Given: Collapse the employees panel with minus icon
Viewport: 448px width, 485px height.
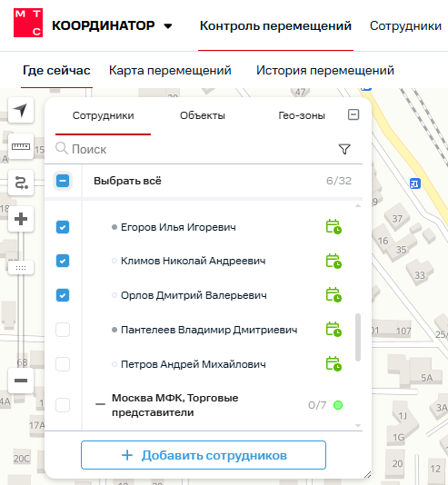Looking at the screenshot, I should click(x=353, y=114).
